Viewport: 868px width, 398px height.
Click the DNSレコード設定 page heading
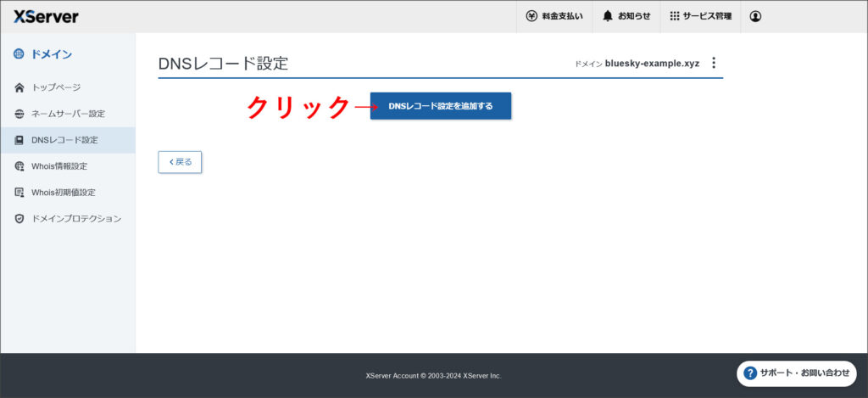coord(224,63)
